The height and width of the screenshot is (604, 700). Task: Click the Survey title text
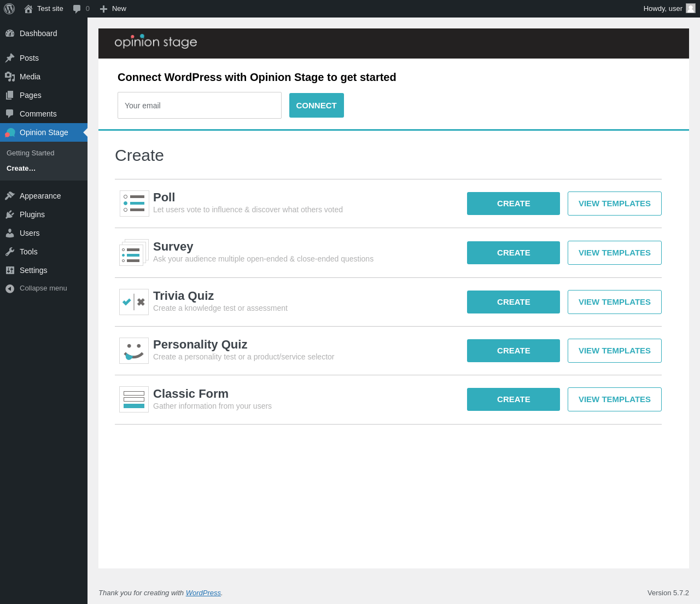pyautogui.click(x=173, y=247)
